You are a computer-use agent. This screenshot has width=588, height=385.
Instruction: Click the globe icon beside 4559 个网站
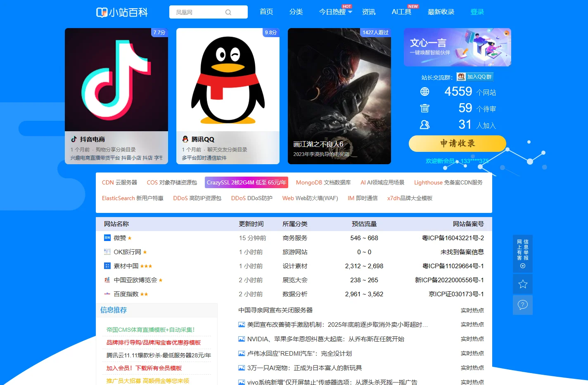[x=424, y=92]
